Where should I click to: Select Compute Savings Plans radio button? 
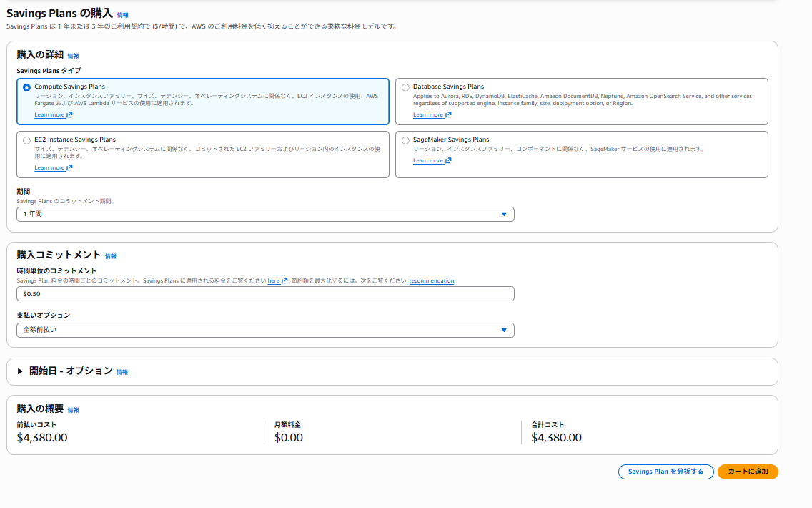point(27,87)
